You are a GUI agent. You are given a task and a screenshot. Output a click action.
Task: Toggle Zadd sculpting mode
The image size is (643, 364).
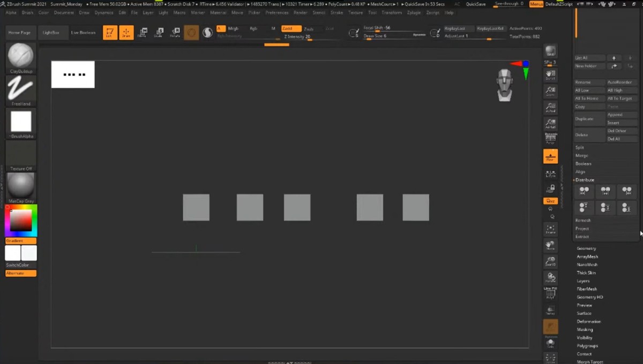tap(291, 28)
